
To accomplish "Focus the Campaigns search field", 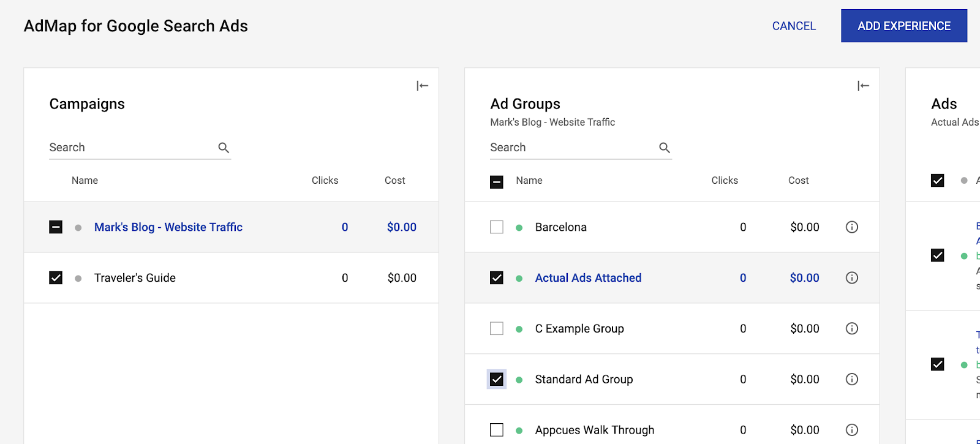I will pyautogui.click(x=132, y=148).
